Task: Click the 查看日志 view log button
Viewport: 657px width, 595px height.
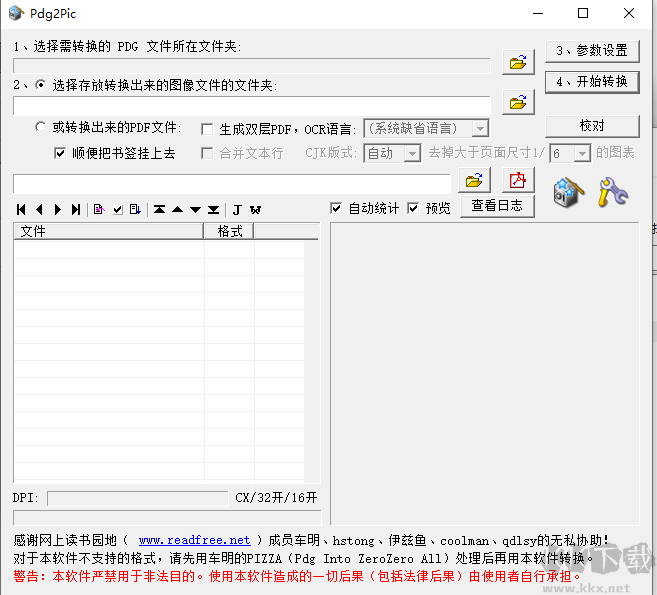Action: [x=497, y=206]
